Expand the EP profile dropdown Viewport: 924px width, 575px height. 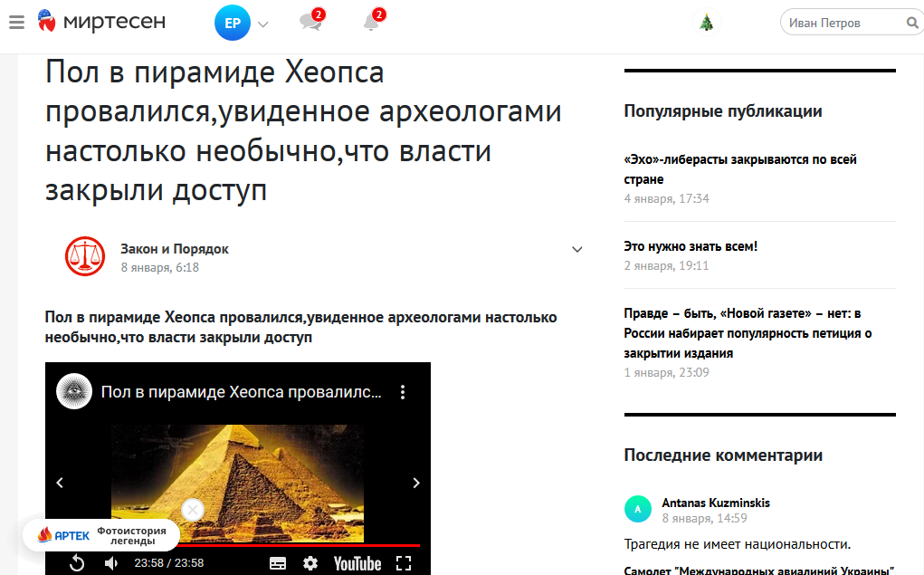(x=263, y=24)
